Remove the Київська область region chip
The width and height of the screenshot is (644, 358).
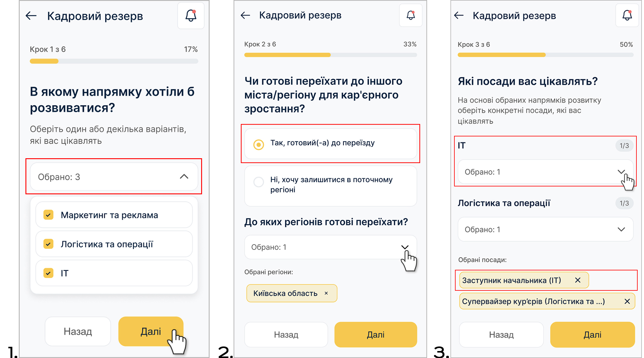[x=326, y=293]
